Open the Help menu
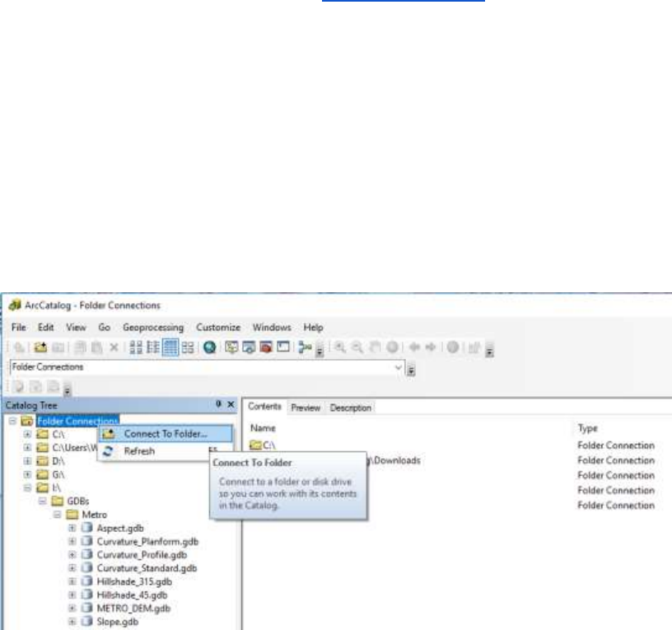This screenshot has height=630, width=672. pyautogui.click(x=313, y=328)
